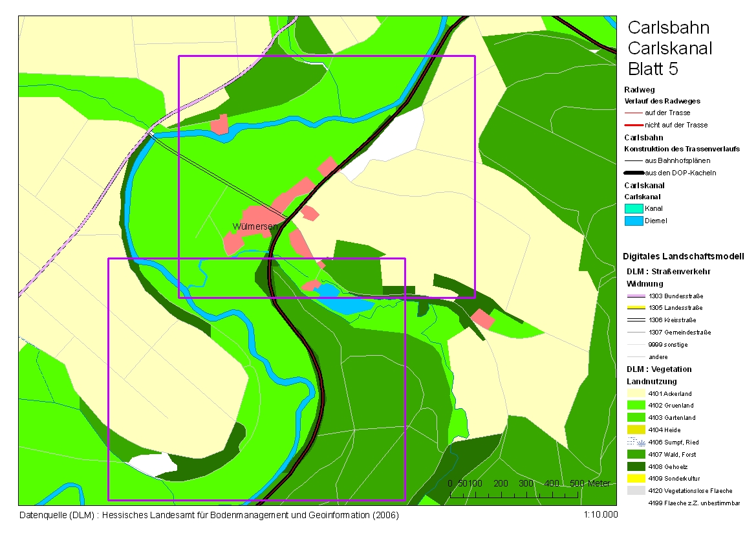Click the 1305 Landesstraße yellow line symbol

pyautogui.click(x=635, y=308)
